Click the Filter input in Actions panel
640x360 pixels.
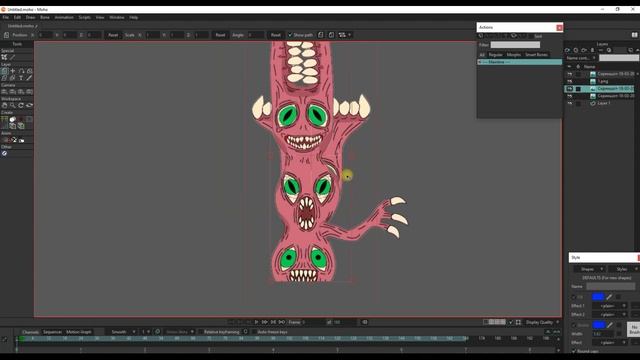coord(515,45)
